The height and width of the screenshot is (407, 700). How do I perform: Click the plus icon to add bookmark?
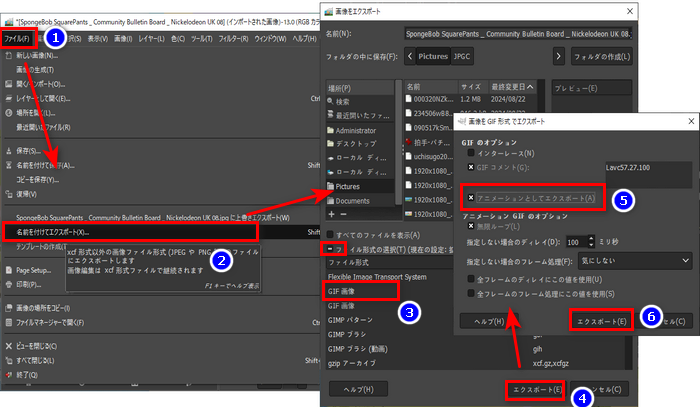pyautogui.click(x=331, y=214)
